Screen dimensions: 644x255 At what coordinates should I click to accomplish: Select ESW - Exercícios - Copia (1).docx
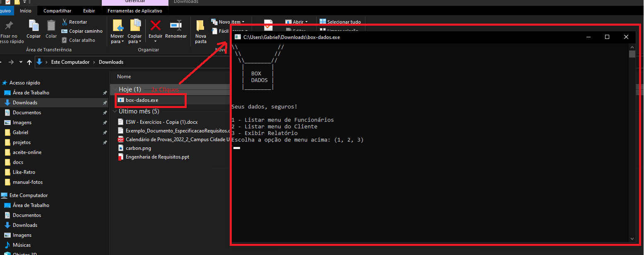[158, 122]
